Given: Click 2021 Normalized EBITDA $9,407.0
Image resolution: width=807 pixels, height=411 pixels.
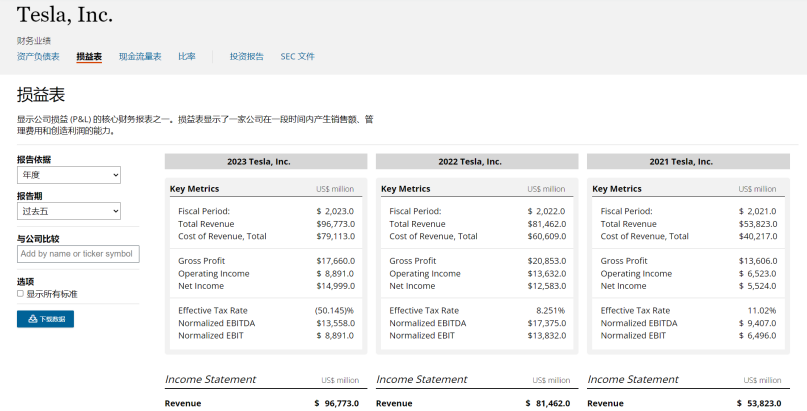Looking at the screenshot, I should coord(758,323).
